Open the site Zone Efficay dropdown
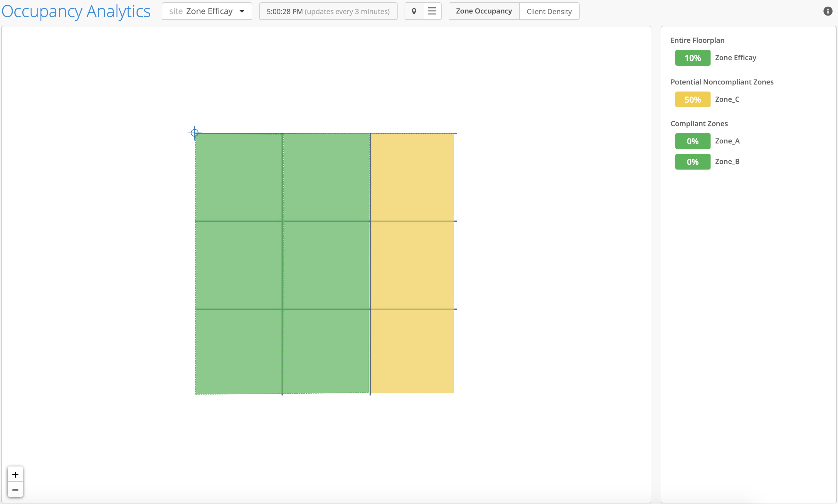This screenshot has height=504, width=838. [x=206, y=11]
